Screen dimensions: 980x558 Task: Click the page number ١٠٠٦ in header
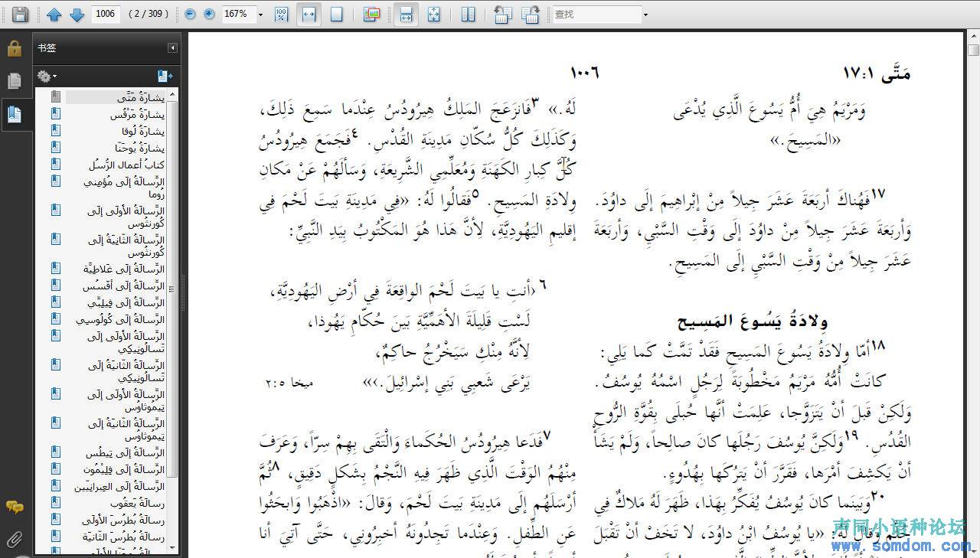coord(585,73)
